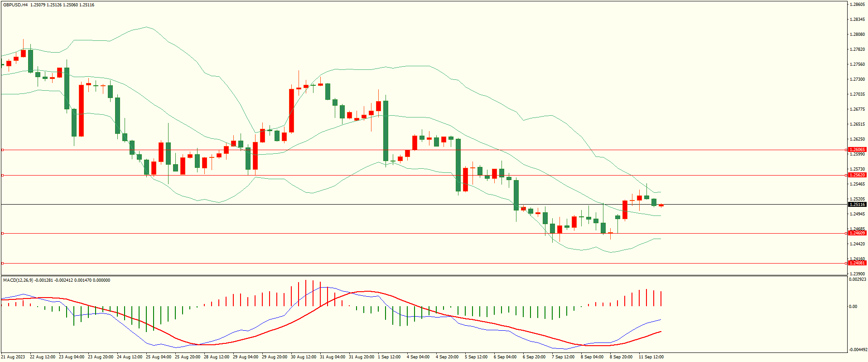Click the 1.26065 red price level label
This screenshot has width=868, height=362.
(x=857, y=150)
